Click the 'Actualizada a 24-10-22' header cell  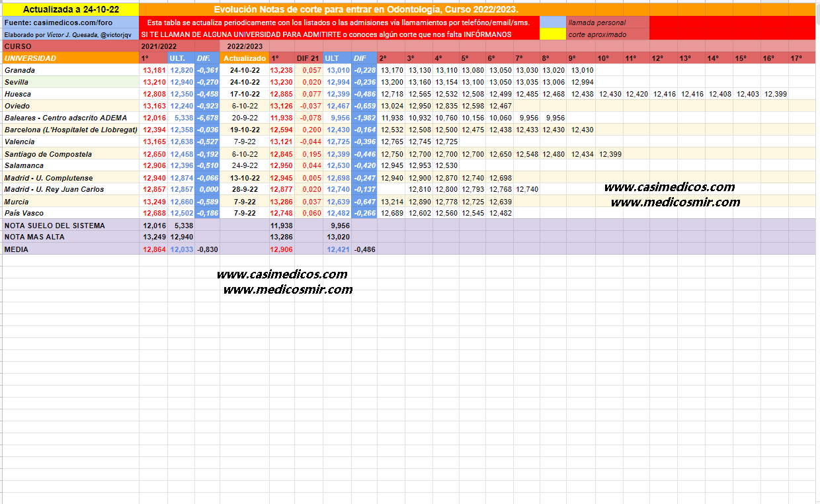pos(70,10)
